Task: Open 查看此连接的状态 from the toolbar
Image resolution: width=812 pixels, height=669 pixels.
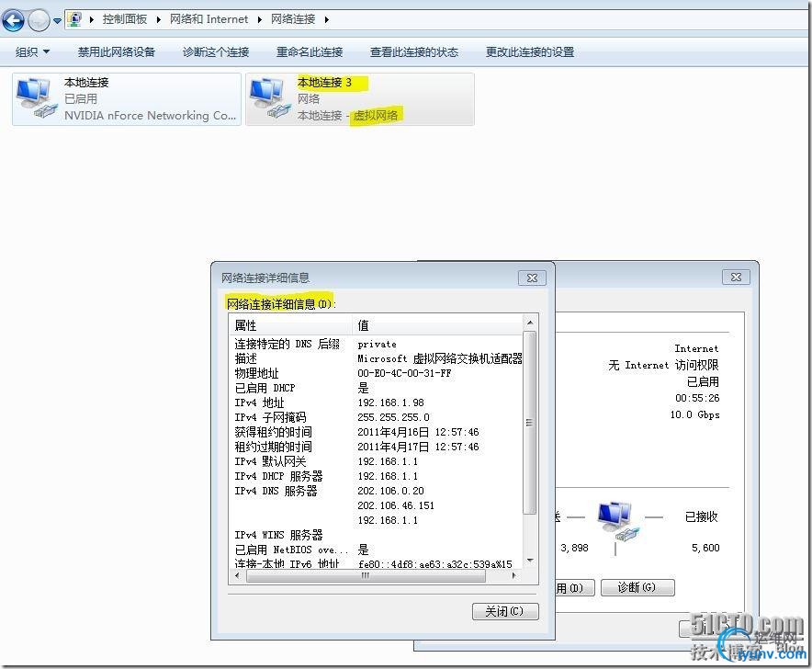Action: (414, 51)
